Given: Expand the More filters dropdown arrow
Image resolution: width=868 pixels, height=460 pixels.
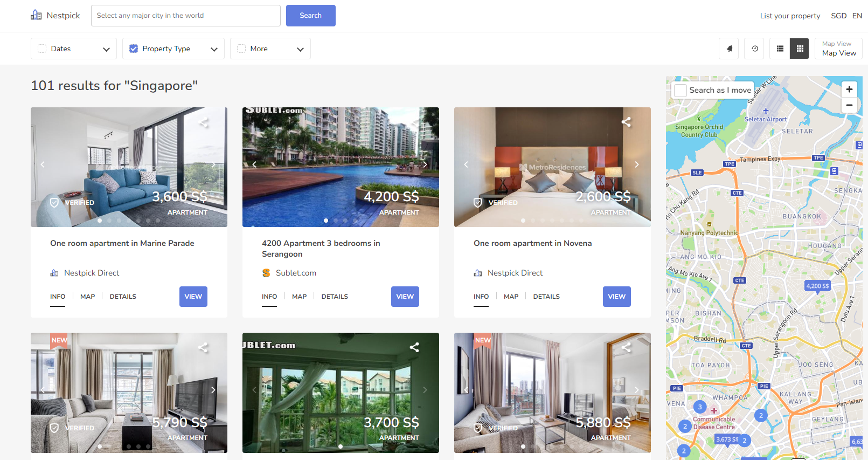Looking at the screenshot, I should coord(300,49).
